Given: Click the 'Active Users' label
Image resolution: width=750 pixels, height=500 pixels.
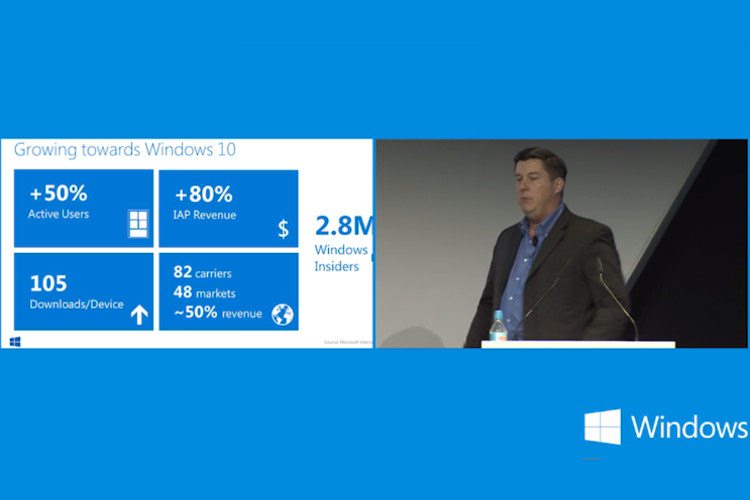Looking at the screenshot, I should pyautogui.click(x=58, y=214).
